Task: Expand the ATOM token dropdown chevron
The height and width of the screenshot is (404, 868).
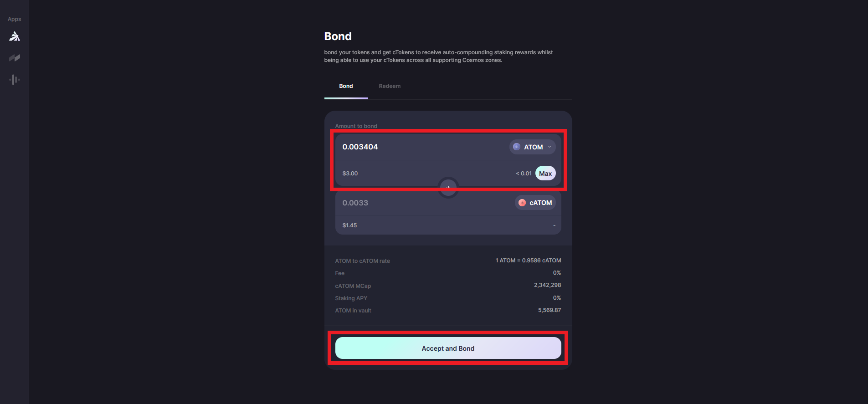Action: point(550,147)
